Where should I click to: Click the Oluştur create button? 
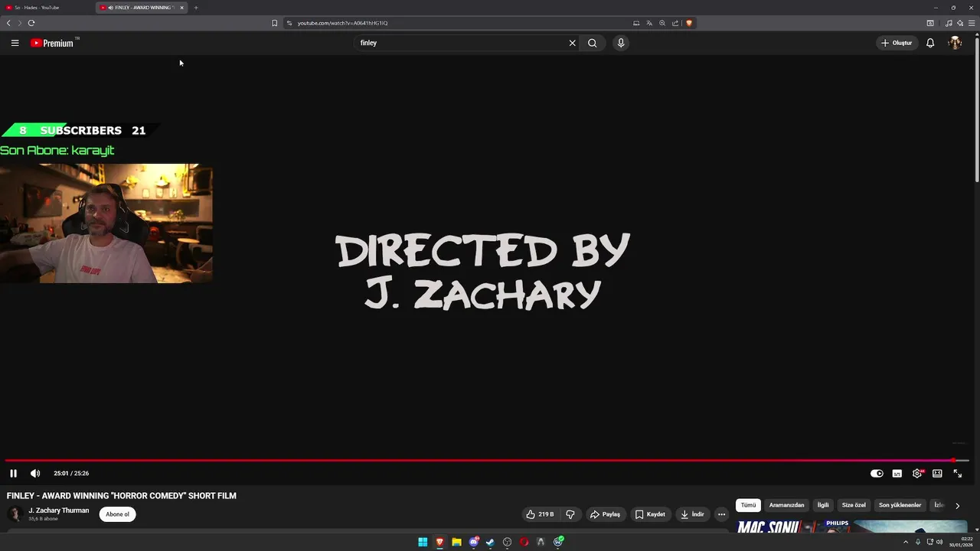[x=897, y=43]
